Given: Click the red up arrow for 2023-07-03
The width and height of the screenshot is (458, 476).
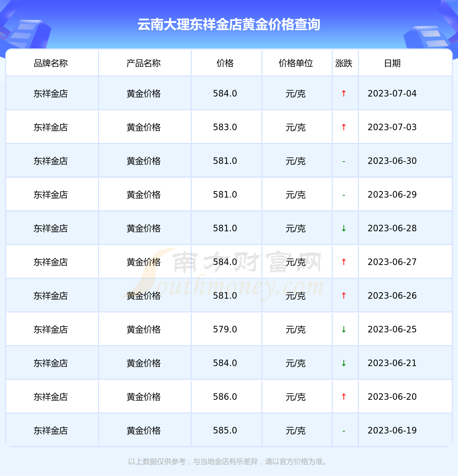Looking at the screenshot, I should [x=344, y=127].
